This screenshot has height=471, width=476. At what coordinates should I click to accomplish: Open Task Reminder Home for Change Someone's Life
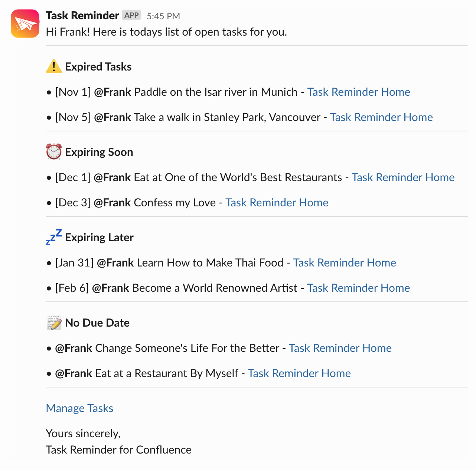tap(340, 348)
